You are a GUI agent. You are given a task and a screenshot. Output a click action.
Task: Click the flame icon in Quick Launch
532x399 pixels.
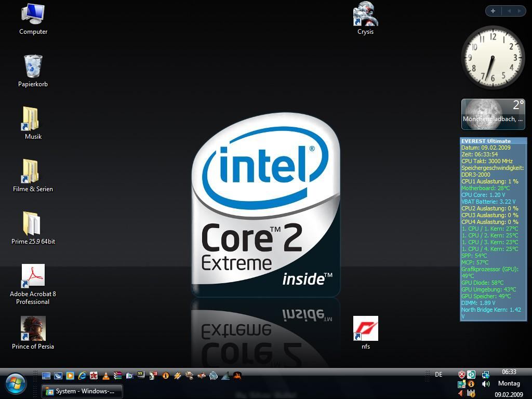point(237,376)
